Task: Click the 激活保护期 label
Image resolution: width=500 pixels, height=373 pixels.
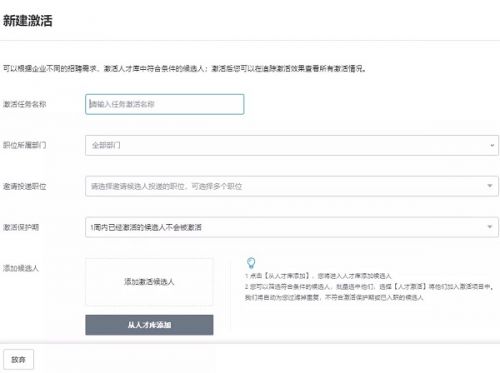Action: [21, 227]
